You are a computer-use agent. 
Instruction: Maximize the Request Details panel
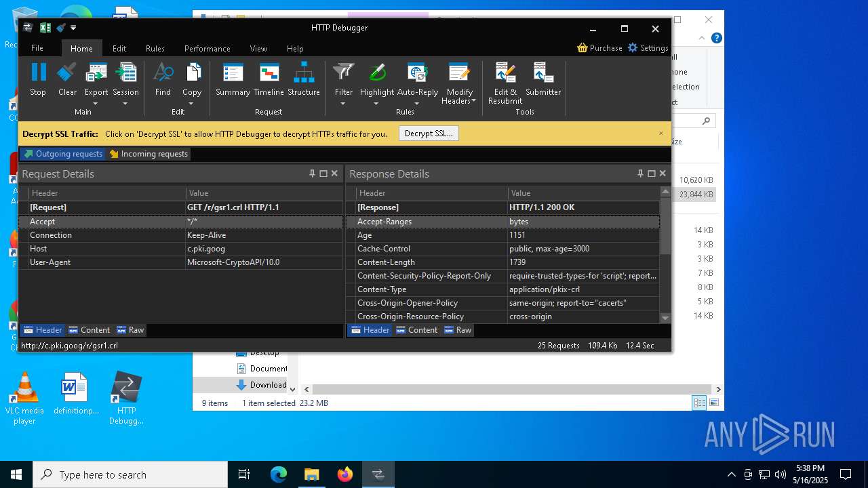323,174
